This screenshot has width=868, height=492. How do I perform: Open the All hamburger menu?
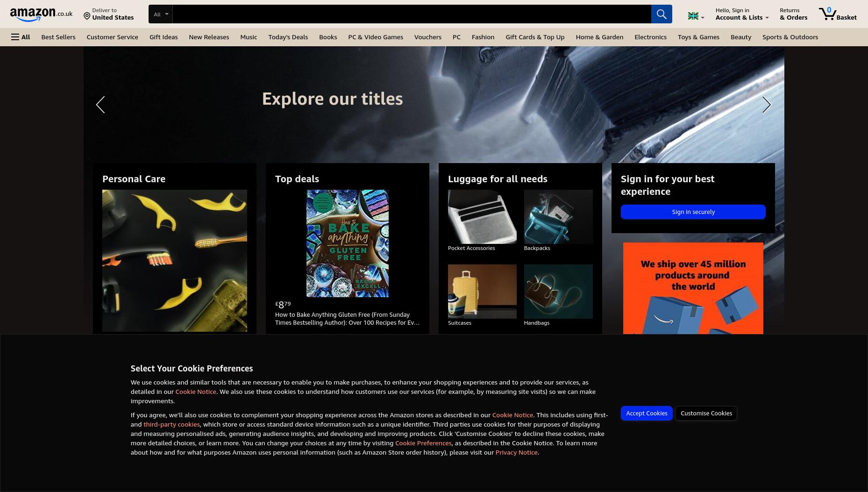pos(21,37)
